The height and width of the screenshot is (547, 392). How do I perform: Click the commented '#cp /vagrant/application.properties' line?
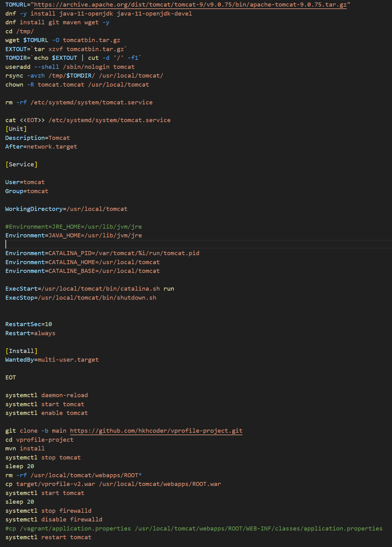tap(194, 528)
